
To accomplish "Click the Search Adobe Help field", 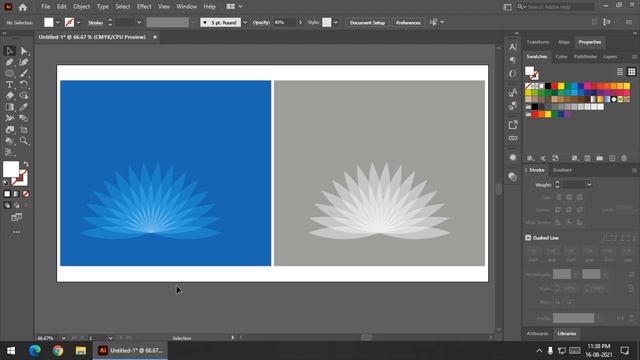I will (555, 7).
